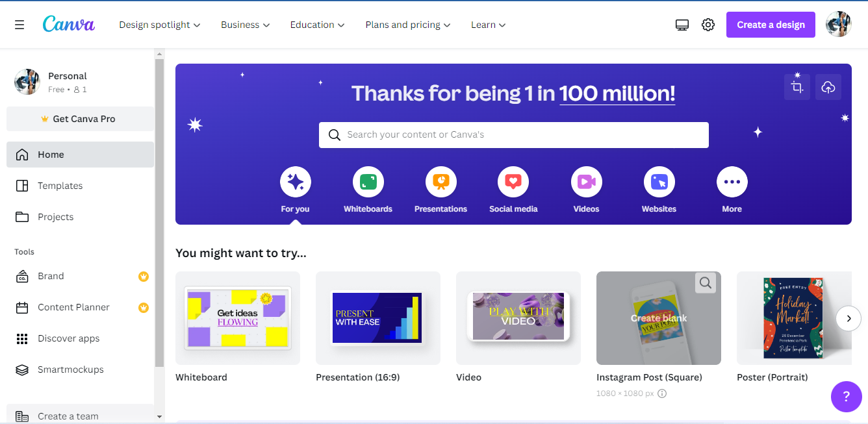Expand Design spotlight menu

point(159,25)
